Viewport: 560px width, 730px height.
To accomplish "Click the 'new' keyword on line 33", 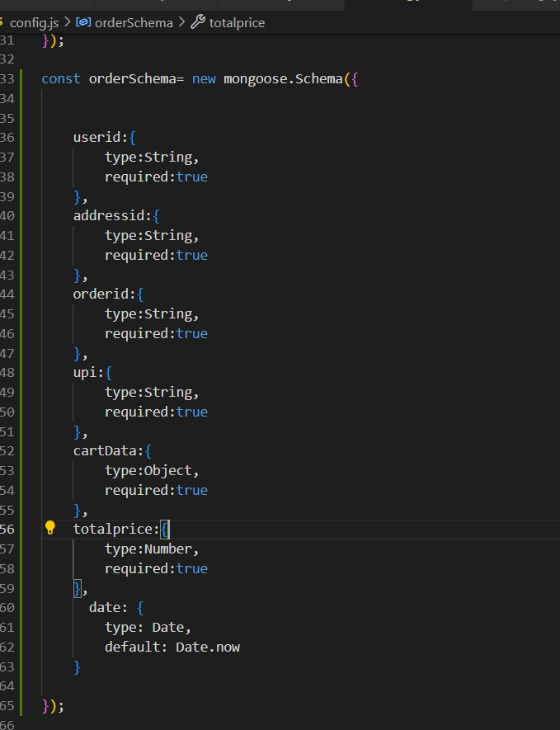I will [x=204, y=78].
